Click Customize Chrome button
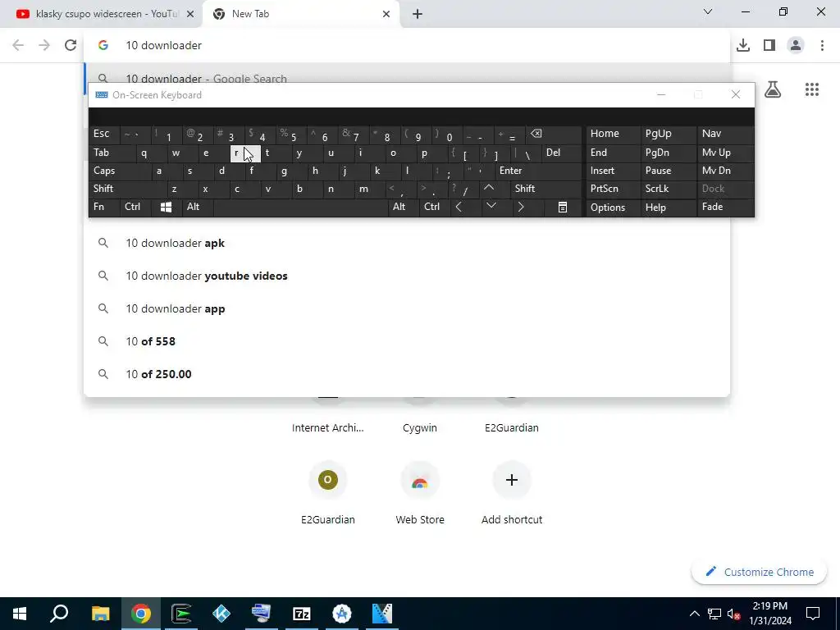Viewport: 840px width, 630px height. click(759, 572)
